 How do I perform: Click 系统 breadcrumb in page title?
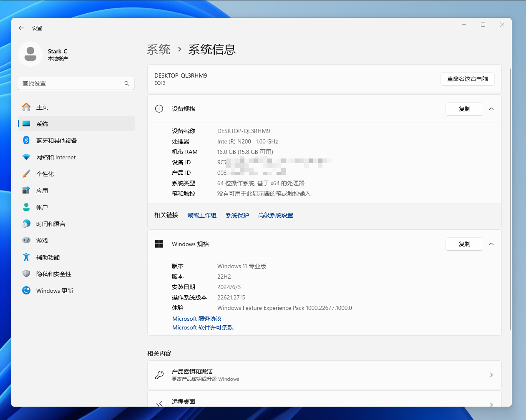159,49
